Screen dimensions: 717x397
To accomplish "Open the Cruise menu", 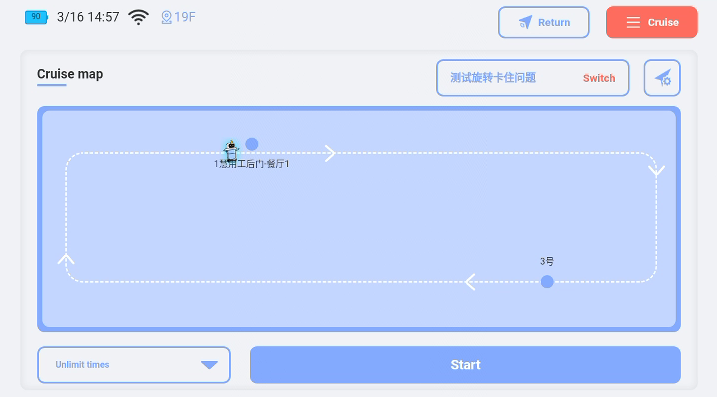I will [x=652, y=22].
